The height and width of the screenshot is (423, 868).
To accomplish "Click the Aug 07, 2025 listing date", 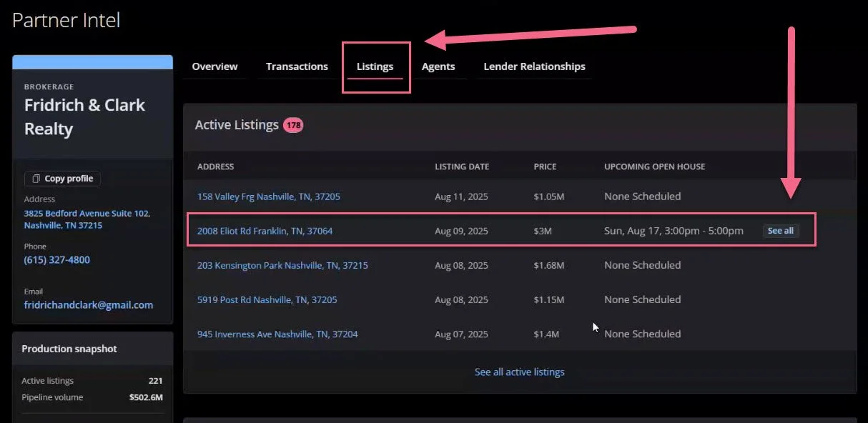I will pos(461,334).
